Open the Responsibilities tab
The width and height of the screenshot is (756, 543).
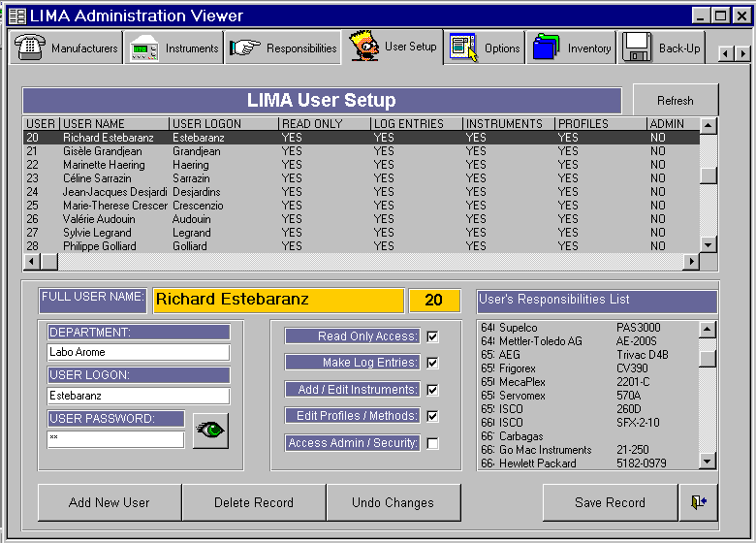coord(283,48)
